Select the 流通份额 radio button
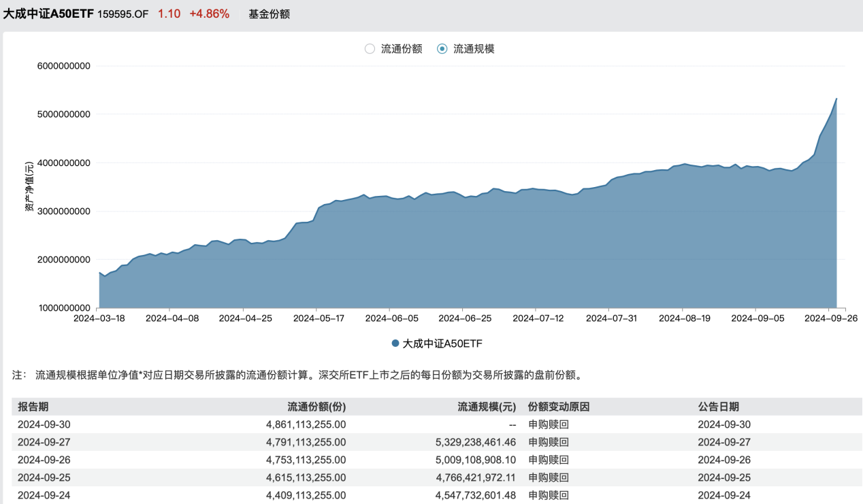 click(x=370, y=49)
